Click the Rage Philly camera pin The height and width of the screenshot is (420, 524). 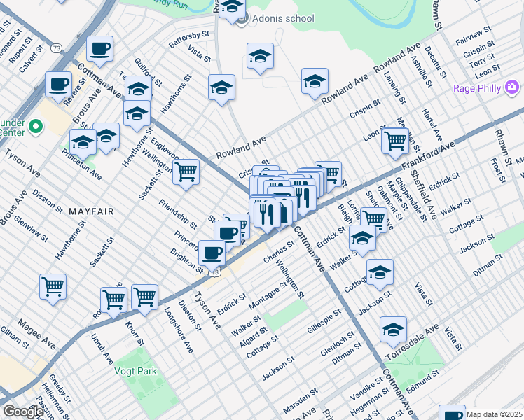click(x=512, y=87)
